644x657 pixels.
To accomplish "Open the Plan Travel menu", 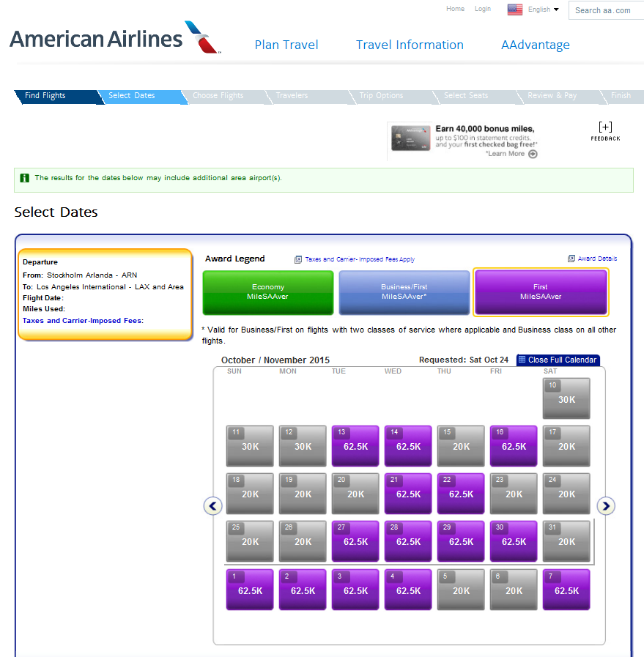I will pos(286,45).
